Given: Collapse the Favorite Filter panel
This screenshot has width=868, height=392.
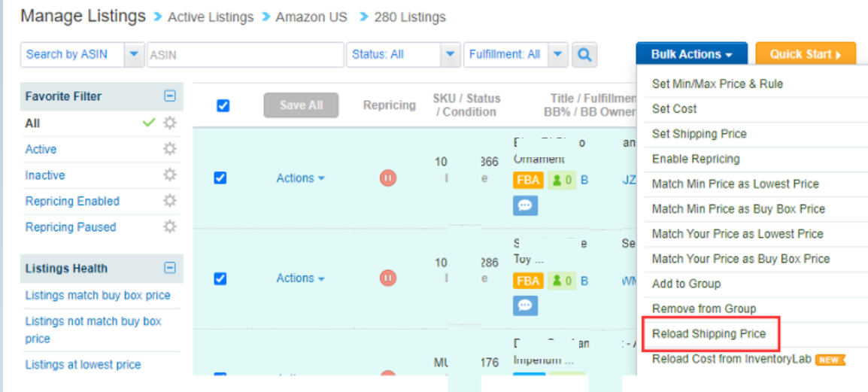Looking at the screenshot, I should click(171, 96).
